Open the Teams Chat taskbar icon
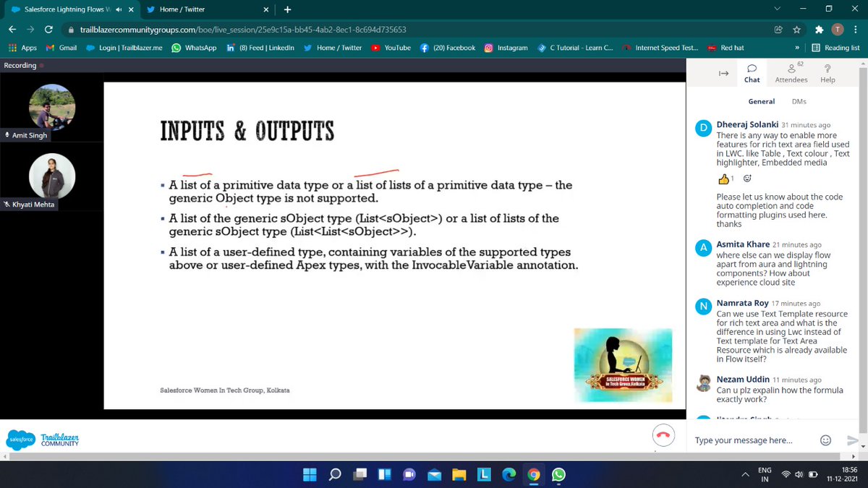Viewport: 868px width, 488px height. coord(409,474)
